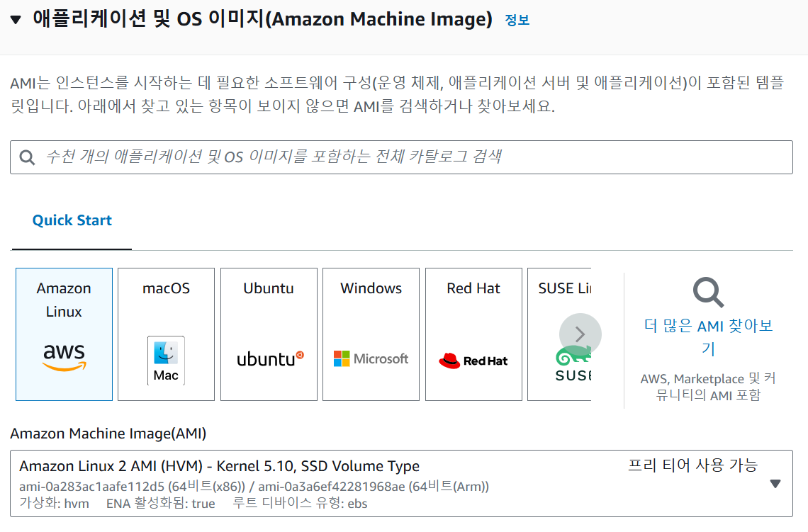Viewport: 808px width, 532px height.
Task: Click the Amazon Machine Image(AMI) field label
Action: [x=108, y=434]
